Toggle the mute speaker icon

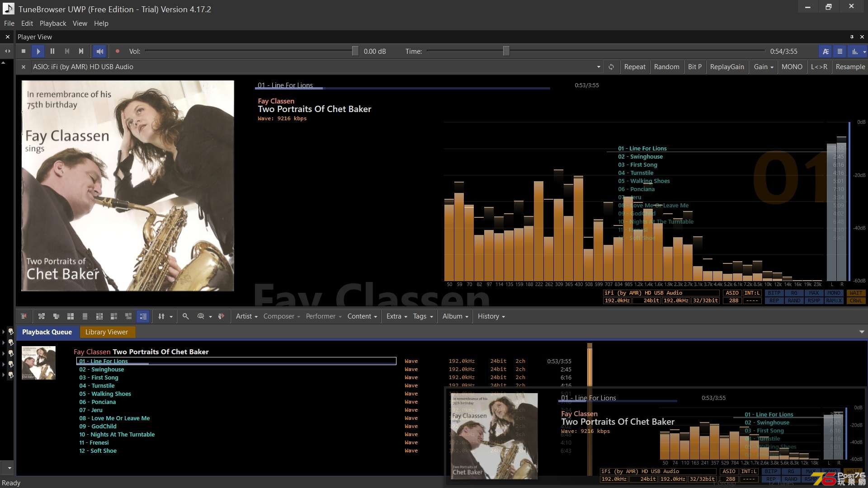coord(100,51)
